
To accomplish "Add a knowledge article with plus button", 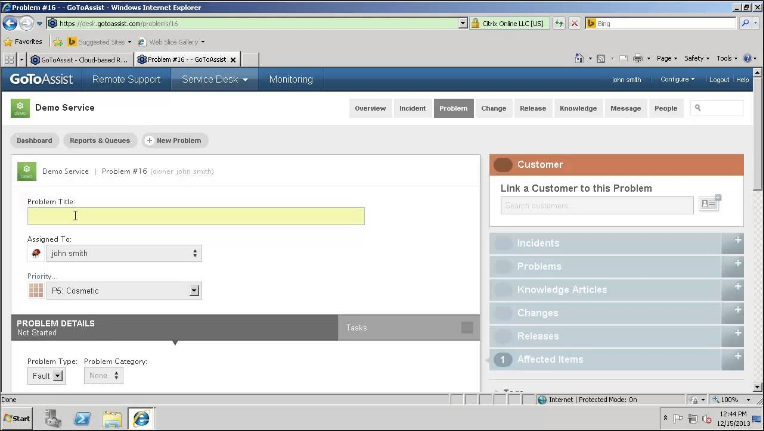I will pos(732,290).
